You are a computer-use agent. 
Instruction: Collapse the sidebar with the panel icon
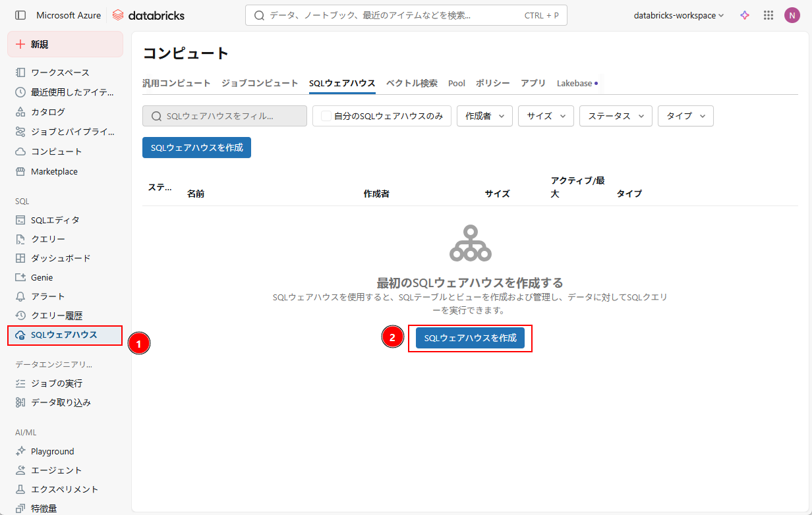20,15
